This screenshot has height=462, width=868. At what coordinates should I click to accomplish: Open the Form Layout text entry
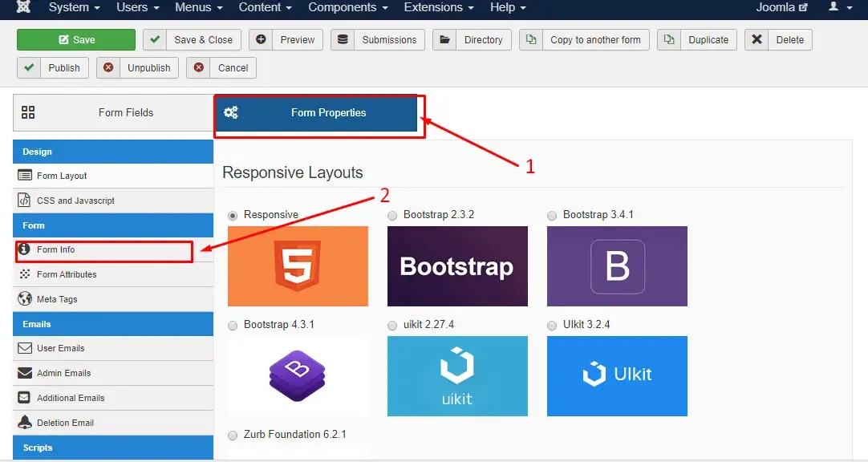click(x=62, y=176)
